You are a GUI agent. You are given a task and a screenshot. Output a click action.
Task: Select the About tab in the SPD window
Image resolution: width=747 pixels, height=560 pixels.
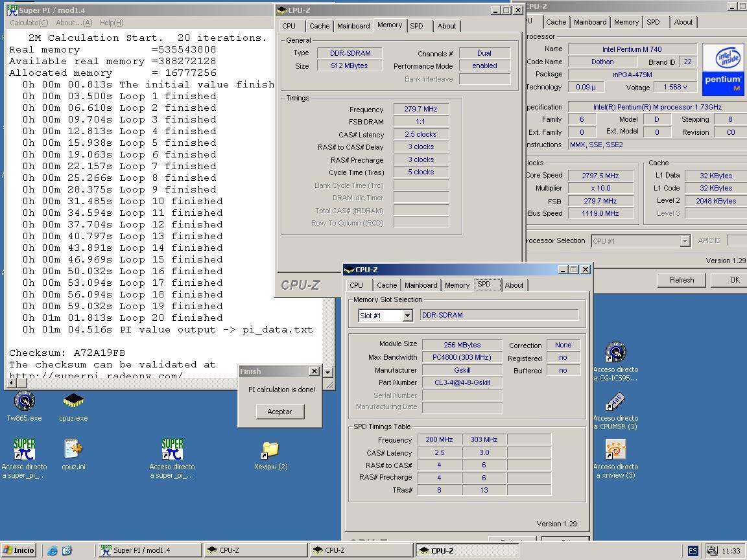514,285
